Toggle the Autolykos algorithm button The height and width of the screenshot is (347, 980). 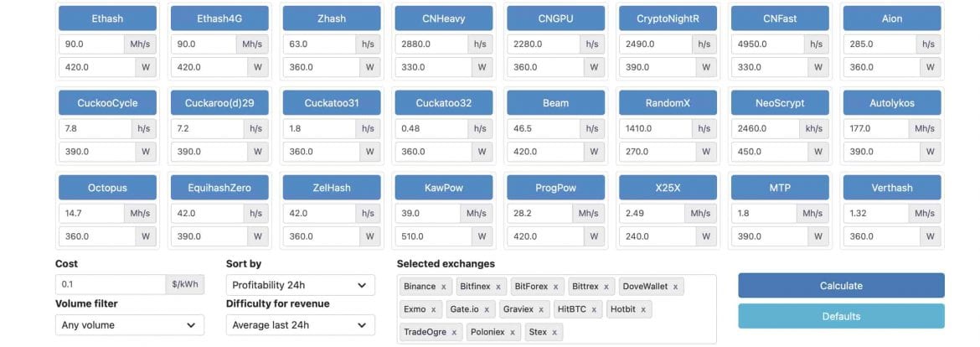[892, 103]
